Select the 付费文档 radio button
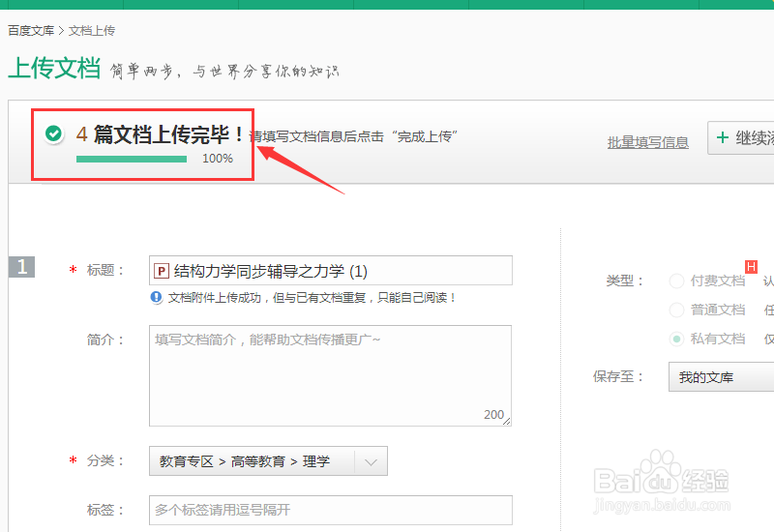Screen dimensions: 774x532 click(x=676, y=281)
